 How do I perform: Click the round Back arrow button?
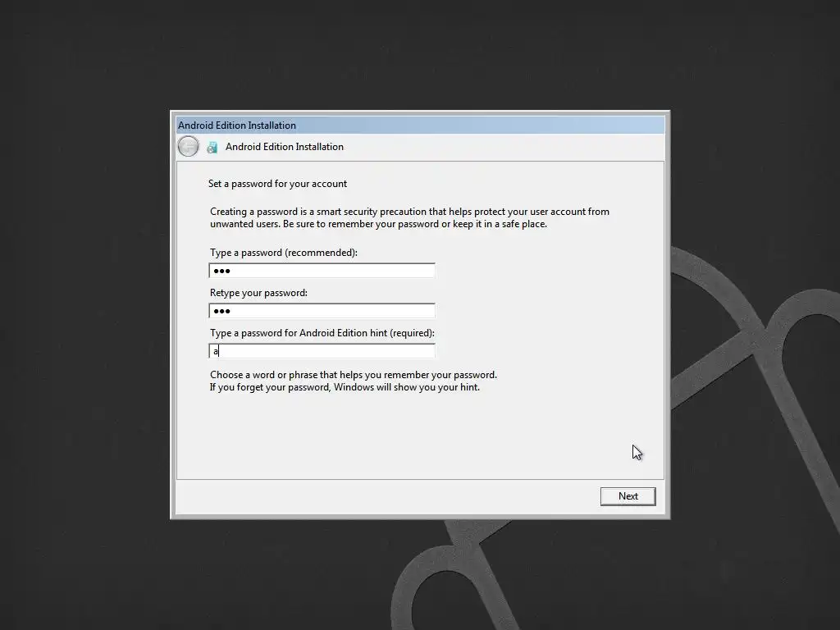coord(188,146)
